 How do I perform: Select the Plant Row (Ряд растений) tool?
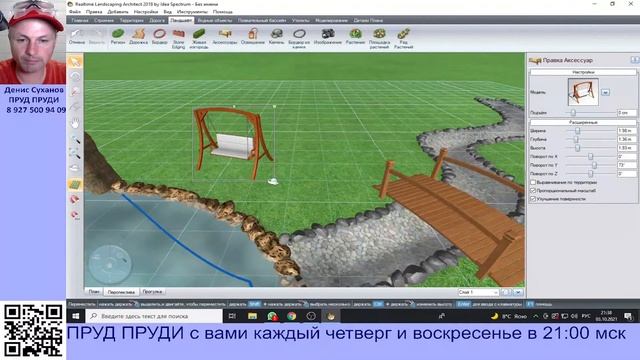coord(403,38)
